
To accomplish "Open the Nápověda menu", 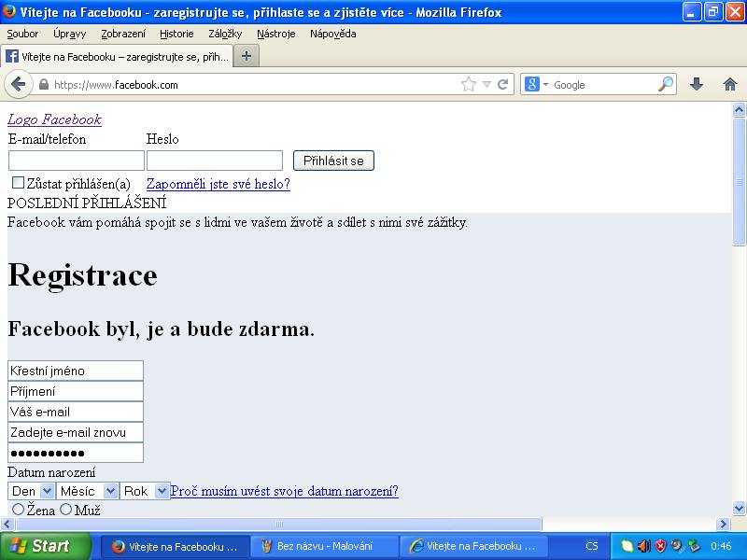I will tap(333, 34).
